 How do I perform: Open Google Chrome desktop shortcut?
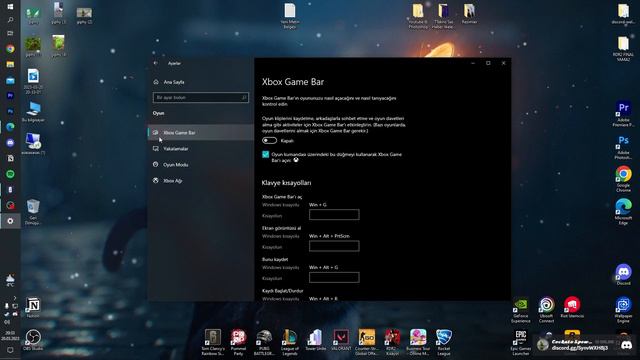pos(623,179)
